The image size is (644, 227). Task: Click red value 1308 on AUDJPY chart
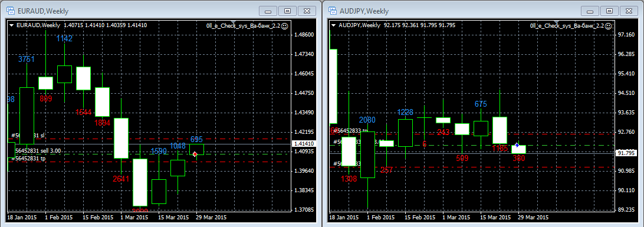click(349, 179)
